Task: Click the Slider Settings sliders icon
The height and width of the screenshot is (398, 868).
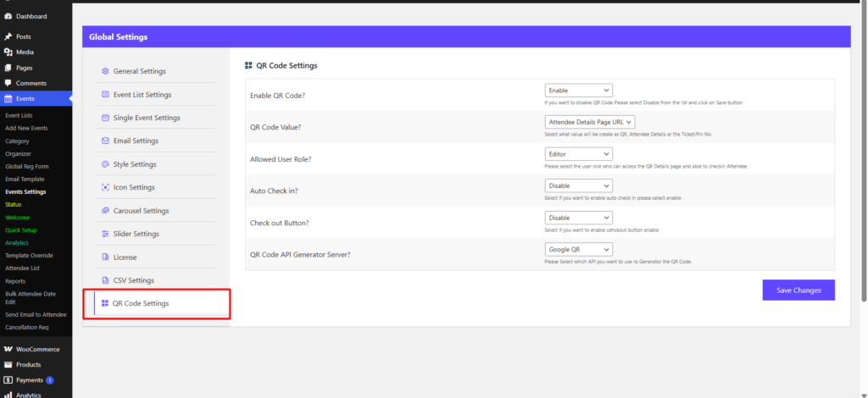Action: point(105,234)
